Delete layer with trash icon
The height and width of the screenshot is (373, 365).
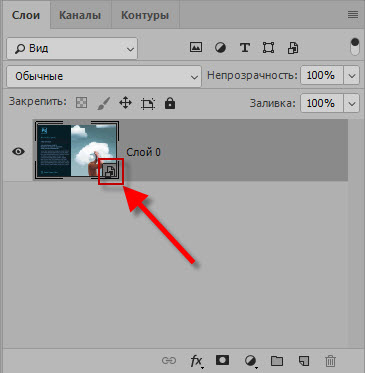[x=330, y=361]
